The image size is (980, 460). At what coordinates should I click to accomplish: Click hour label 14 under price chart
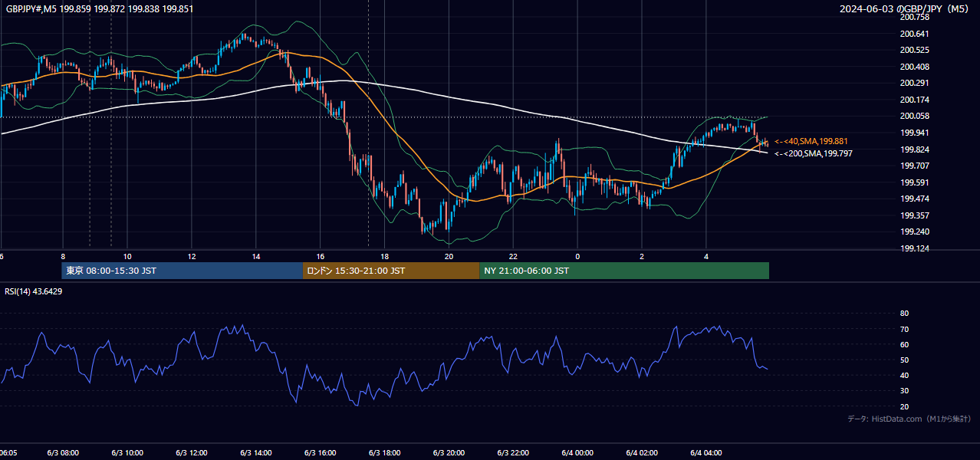coord(256,257)
